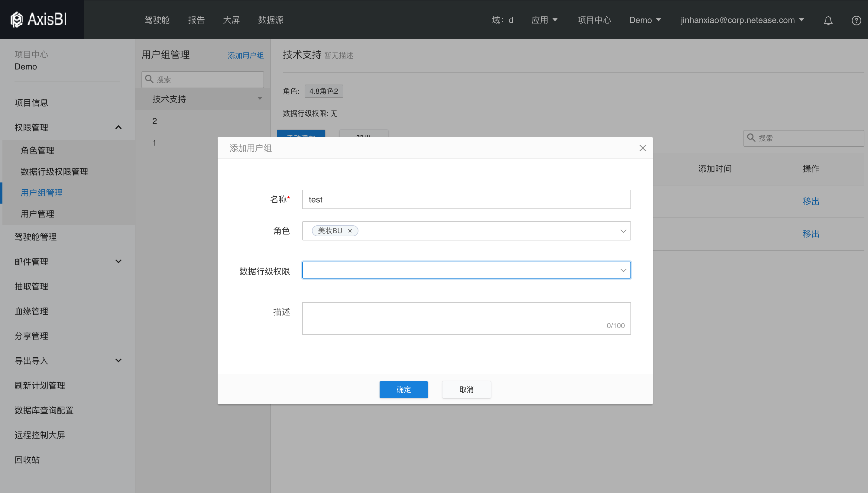
Task: Expand the 邮件管理 section
Action: click(118, 261)
